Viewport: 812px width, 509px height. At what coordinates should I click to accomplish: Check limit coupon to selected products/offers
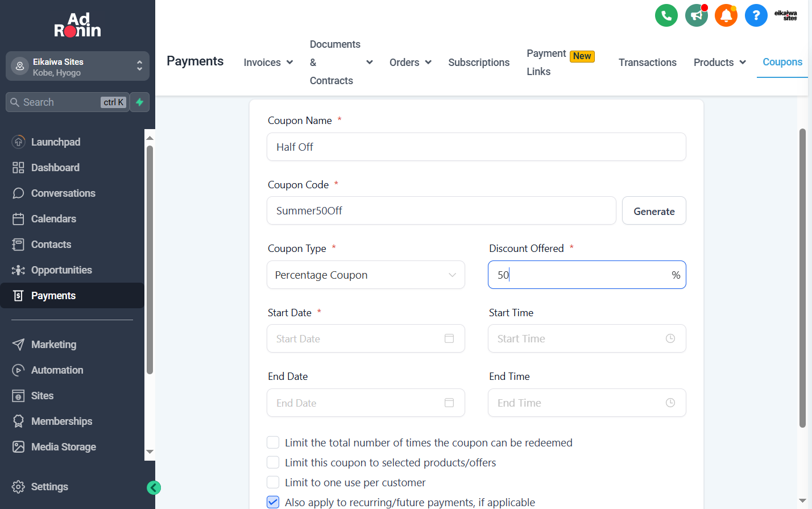(x=273, y=462)
